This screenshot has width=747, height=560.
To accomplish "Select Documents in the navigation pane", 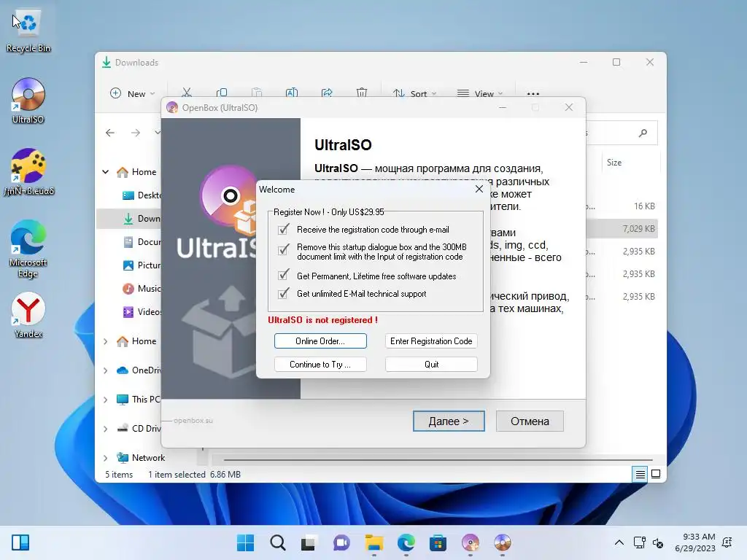I will (x=142, y=242).
